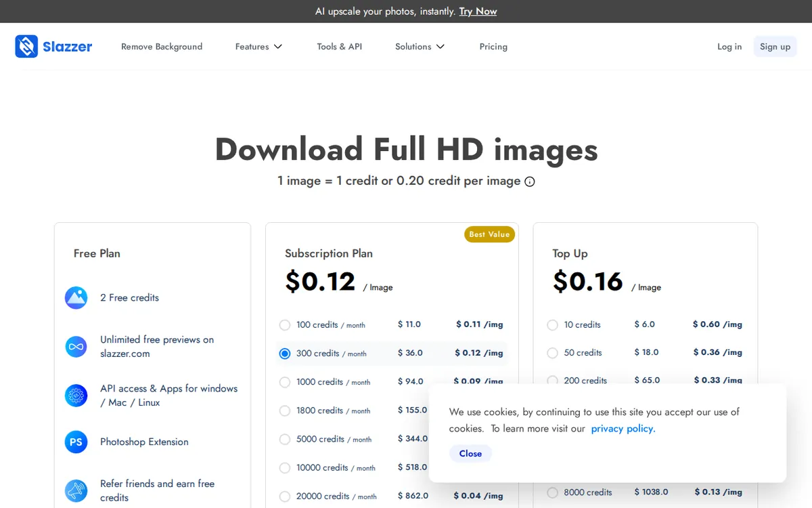
Task: Click the $0.16 top up price text
Action: pyautogui.click(x=587, y=281)
